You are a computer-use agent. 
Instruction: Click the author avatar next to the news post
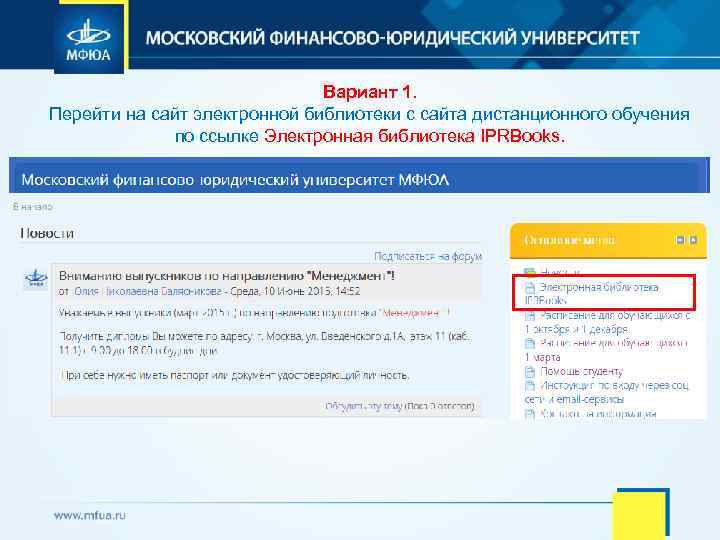(x=36, y=278)
